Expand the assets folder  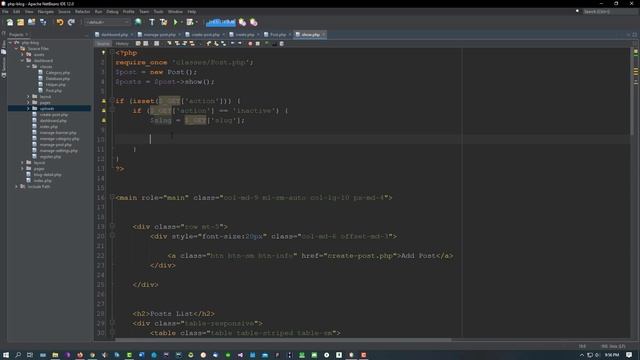tap(22, 54)
